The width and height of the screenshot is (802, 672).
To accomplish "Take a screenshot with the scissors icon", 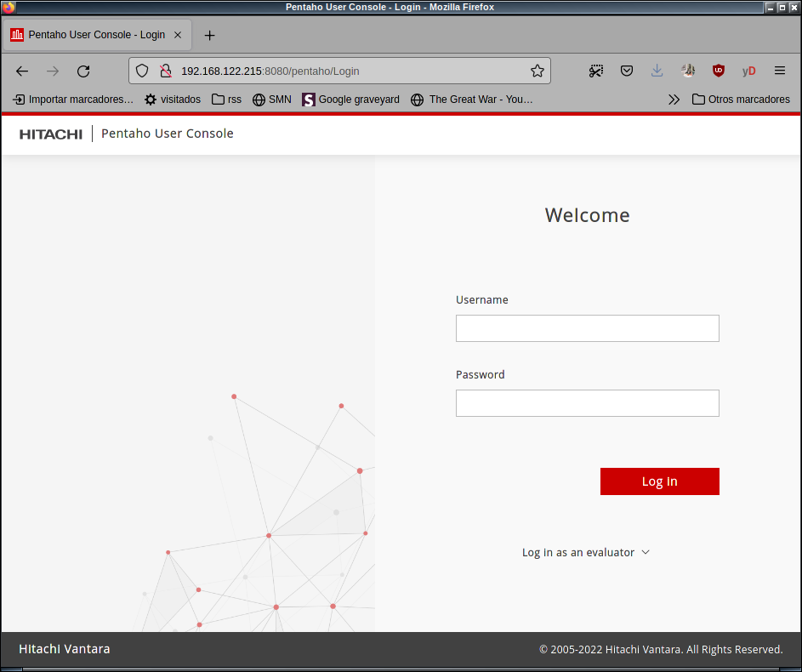I will click(596, 71).
